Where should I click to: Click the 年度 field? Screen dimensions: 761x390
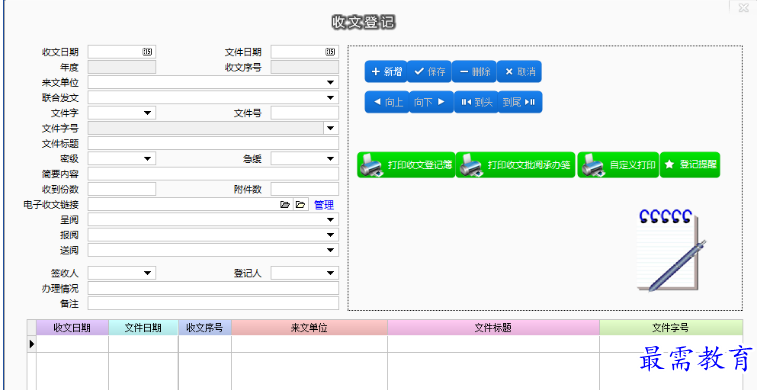(122, 67)
